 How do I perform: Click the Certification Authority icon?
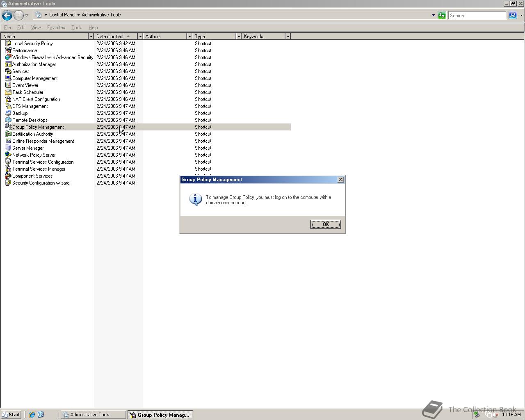pyautogui.click(x=8, y=134)
